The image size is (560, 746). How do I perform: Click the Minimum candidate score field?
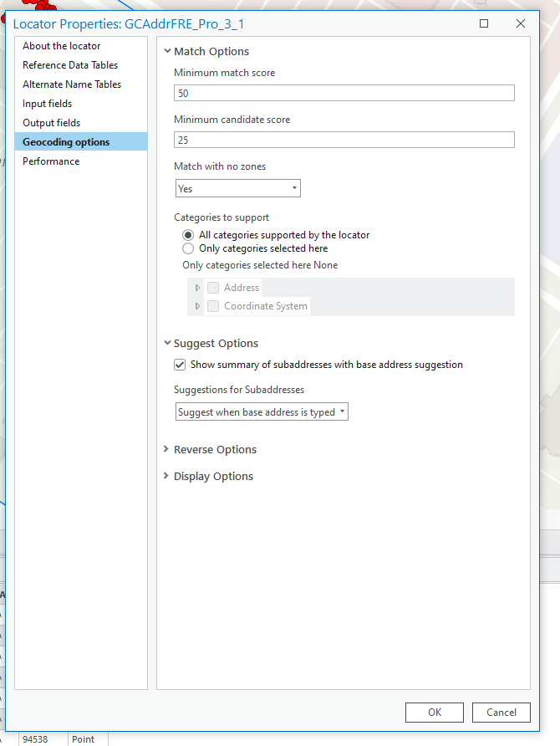point(344,140)
